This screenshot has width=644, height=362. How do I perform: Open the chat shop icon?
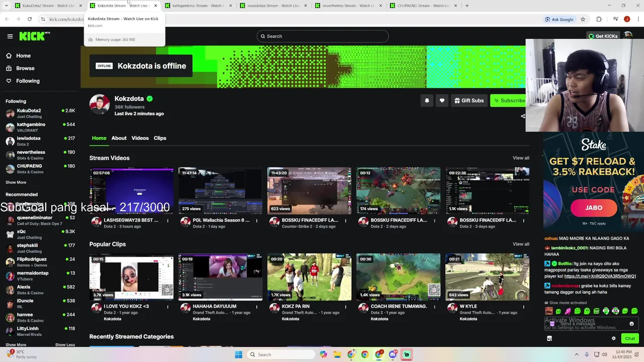pyautogui.click(x=549, y=338)
